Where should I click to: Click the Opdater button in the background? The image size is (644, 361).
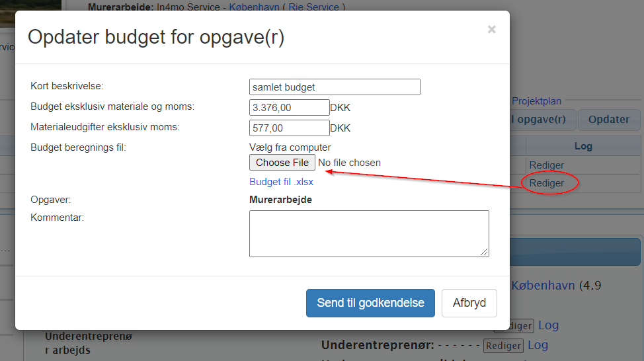pos(608,120)
